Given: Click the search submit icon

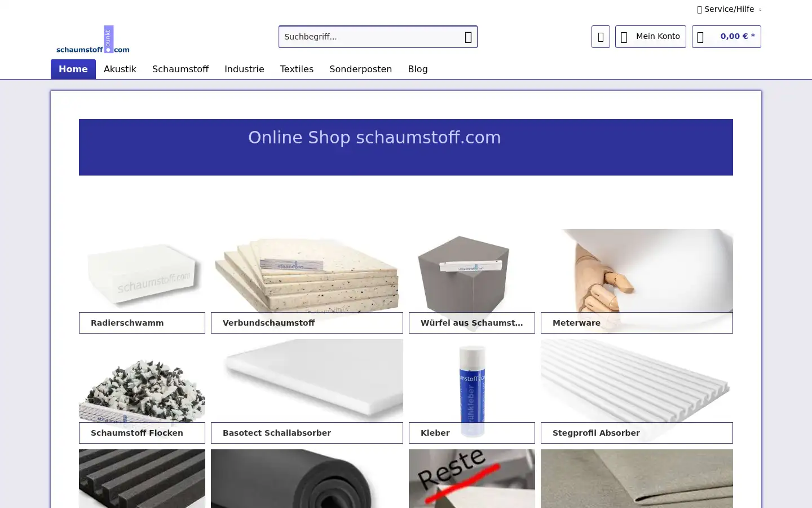Looking at the screenshot, I should [x=468, y=37].
